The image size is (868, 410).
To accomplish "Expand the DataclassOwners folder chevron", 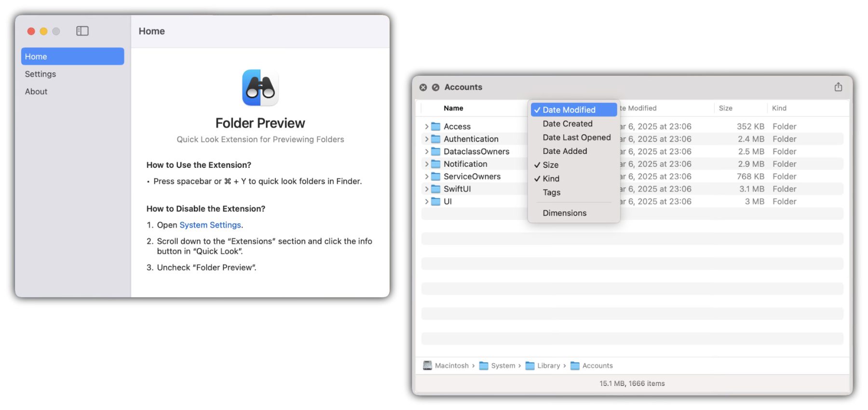I will 426,151.
